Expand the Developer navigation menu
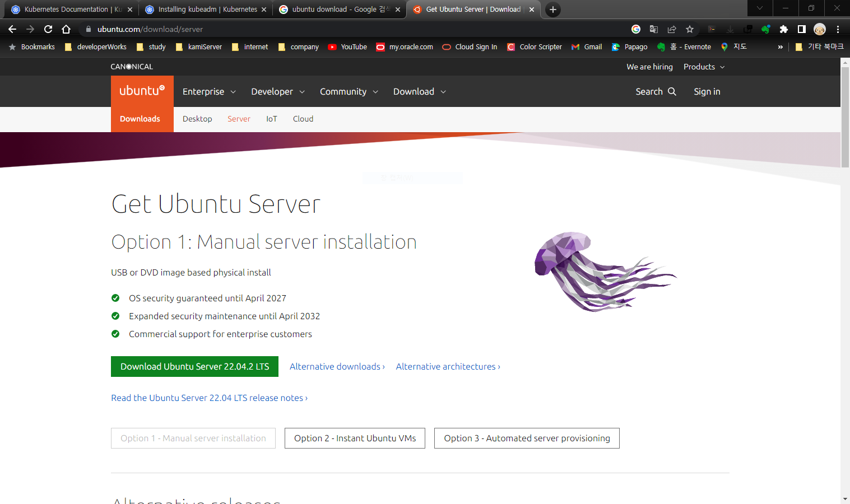850x504 pixels. pyautogui.click(x=278, y=91)
